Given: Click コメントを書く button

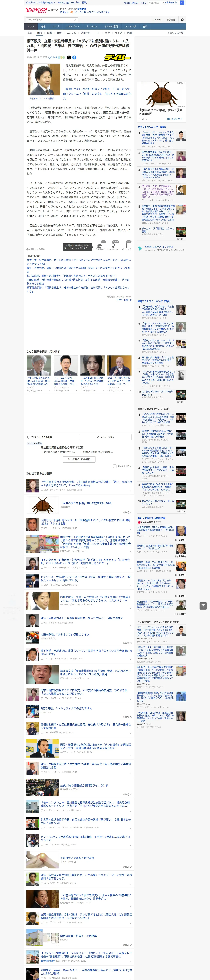Looking at the screenshot, I should pos(105,437).
